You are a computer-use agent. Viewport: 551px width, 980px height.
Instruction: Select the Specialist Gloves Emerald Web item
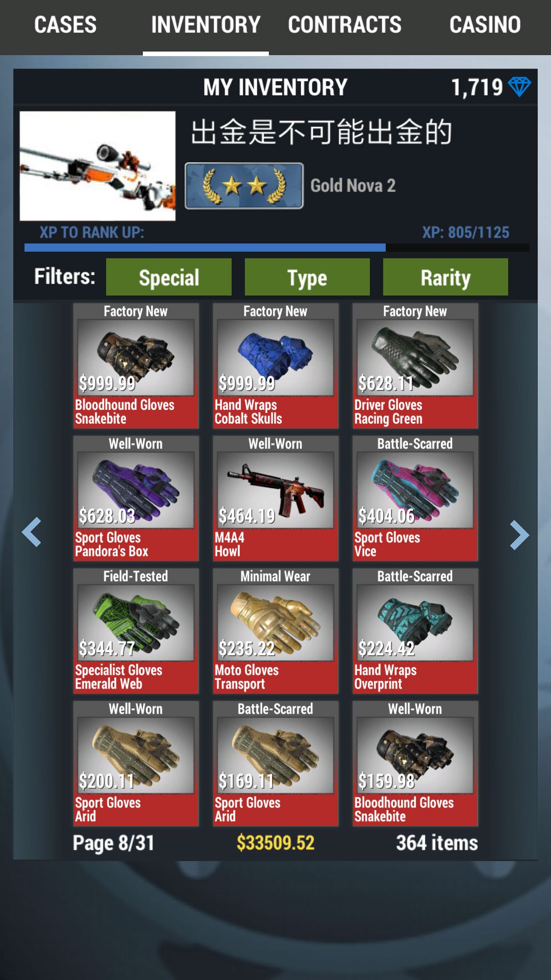(136, 631)
